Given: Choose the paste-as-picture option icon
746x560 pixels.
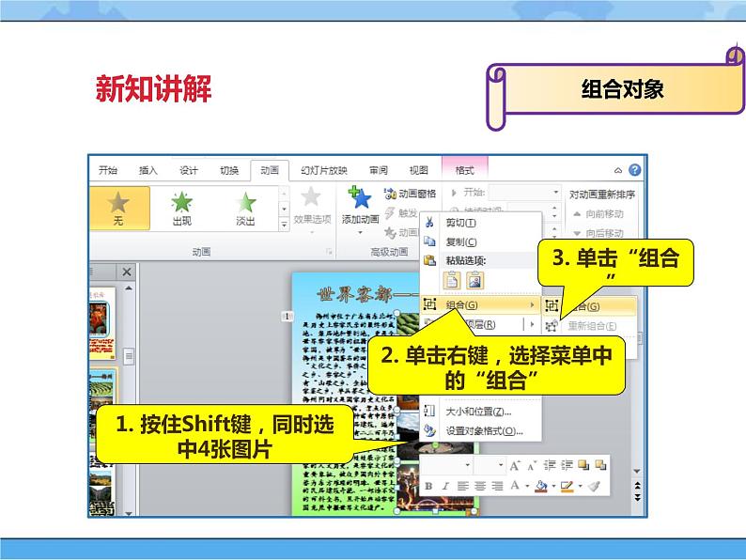Looking at the screenshot, I should [x=474, y=280].
